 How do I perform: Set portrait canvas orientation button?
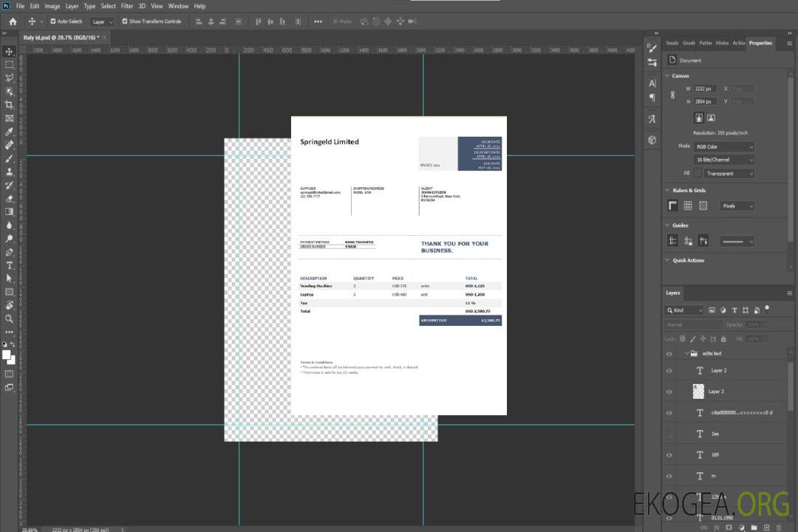(x=699, y=118)
